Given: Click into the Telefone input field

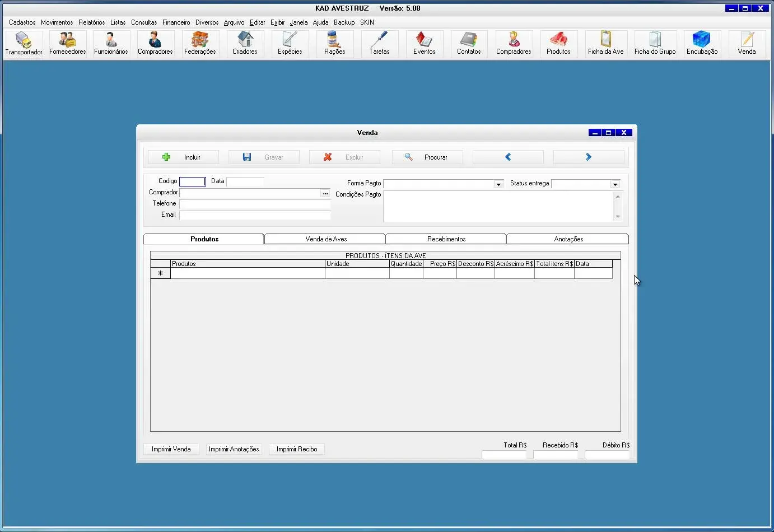Looking at the screenshot, I should tap(255, 204).
